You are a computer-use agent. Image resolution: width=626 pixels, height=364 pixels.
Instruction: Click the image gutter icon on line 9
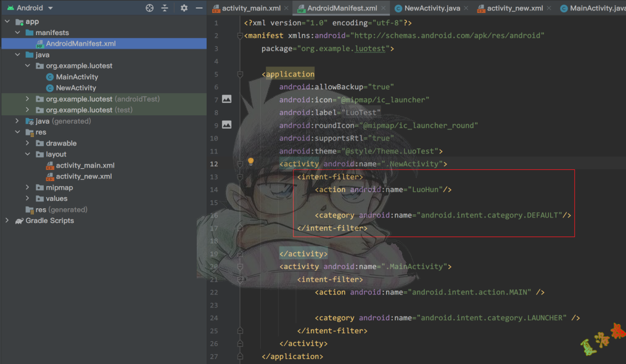[226, 124]
